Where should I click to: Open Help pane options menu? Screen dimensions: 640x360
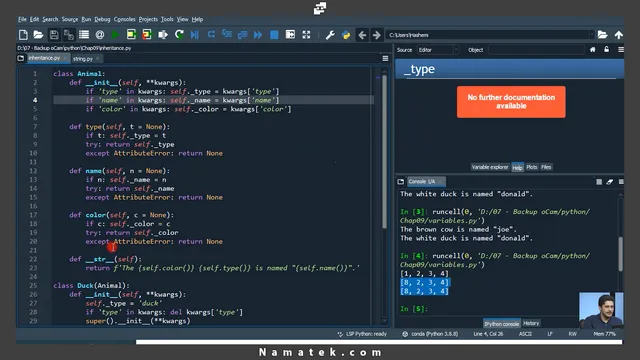[621, 50]
